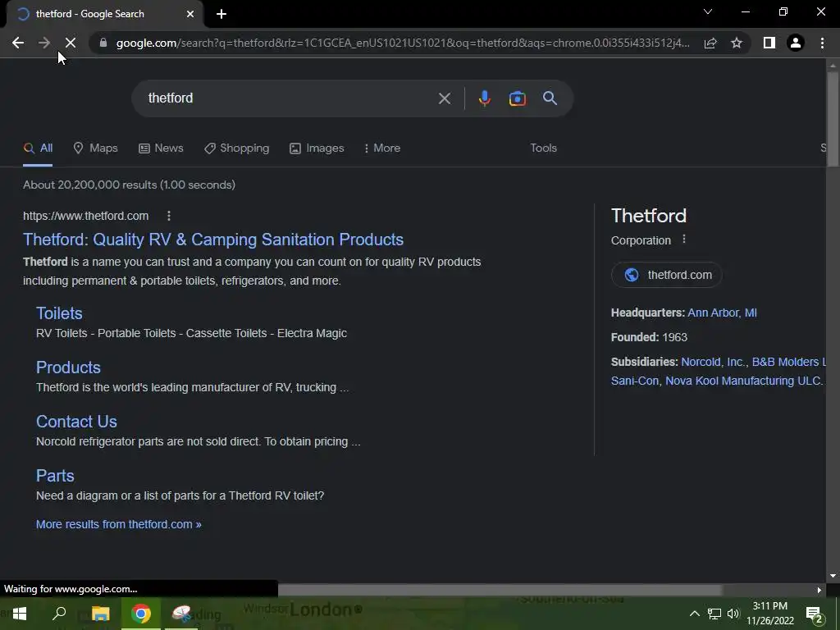Open the Parts sitelink
840x630 pixels.
point(55,476)
